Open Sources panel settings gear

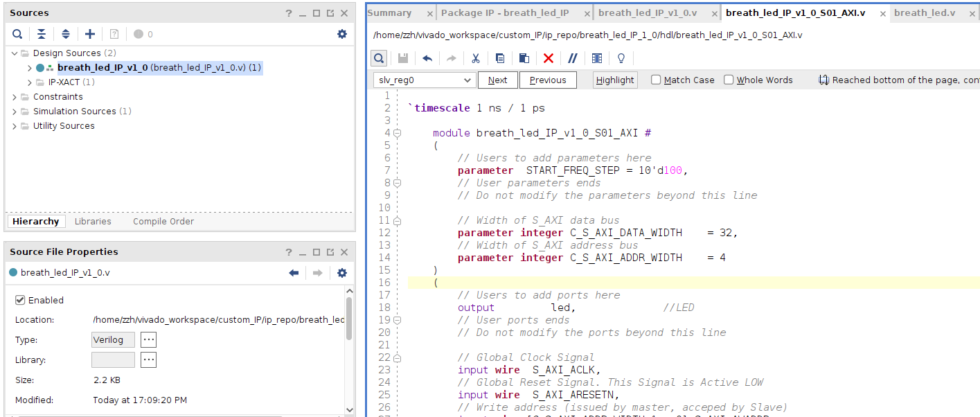(342, 34)
